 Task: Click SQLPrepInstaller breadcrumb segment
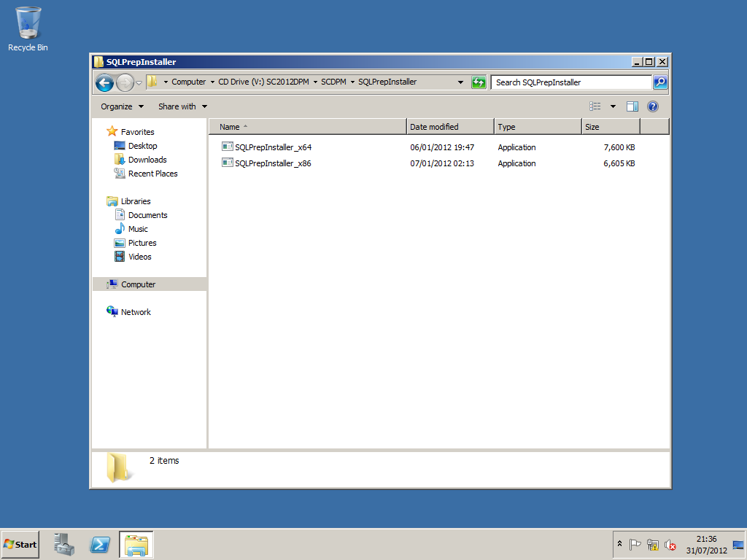pos(387,82)
